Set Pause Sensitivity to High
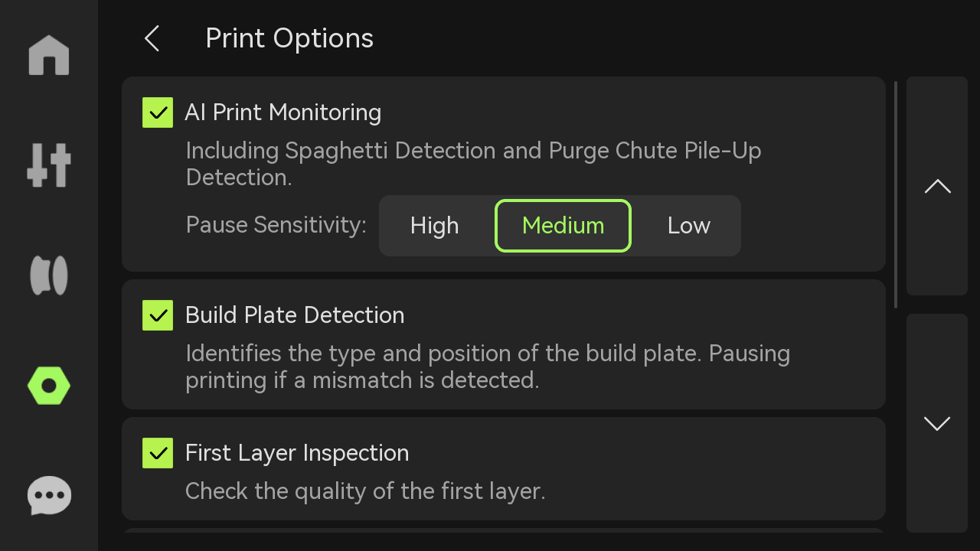 point(434,226)
